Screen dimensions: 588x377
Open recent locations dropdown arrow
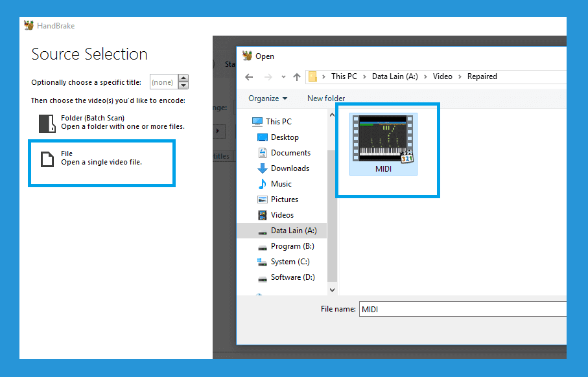pyautogui.click(x=283, y=77)
